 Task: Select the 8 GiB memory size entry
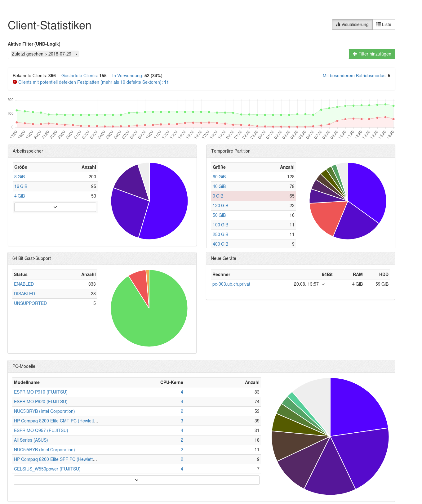(20, 177)
